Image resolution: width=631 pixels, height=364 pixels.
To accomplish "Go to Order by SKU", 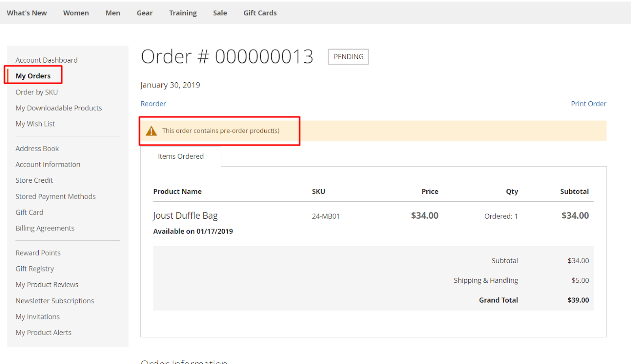I will point(37,92).
